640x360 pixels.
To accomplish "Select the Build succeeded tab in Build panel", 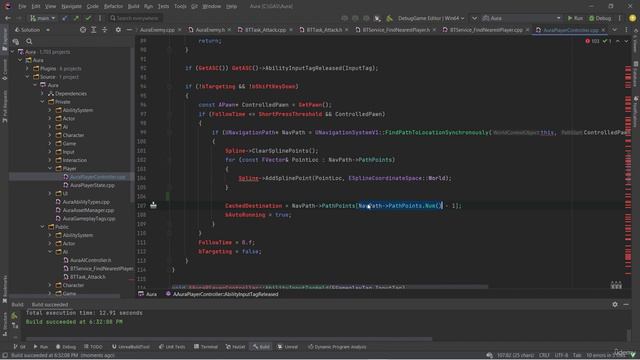I will point(50,304).
